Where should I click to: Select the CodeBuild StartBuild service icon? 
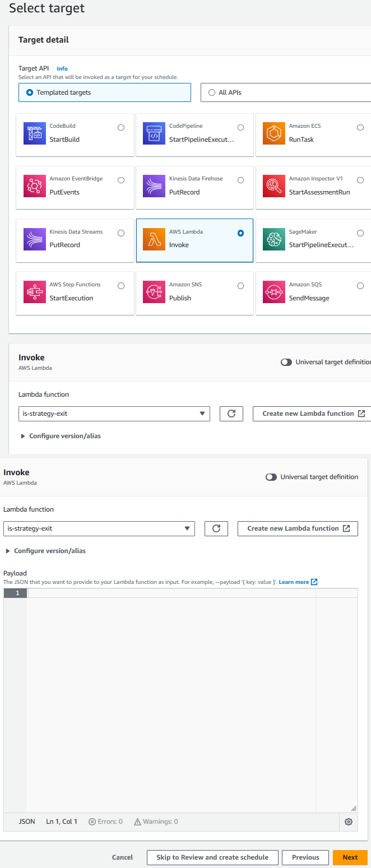(x=35, y=133)
